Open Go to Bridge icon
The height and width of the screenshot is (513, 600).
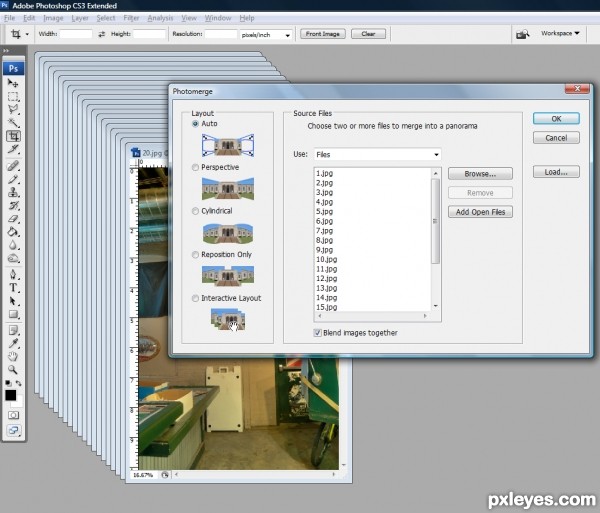(522, 34)
